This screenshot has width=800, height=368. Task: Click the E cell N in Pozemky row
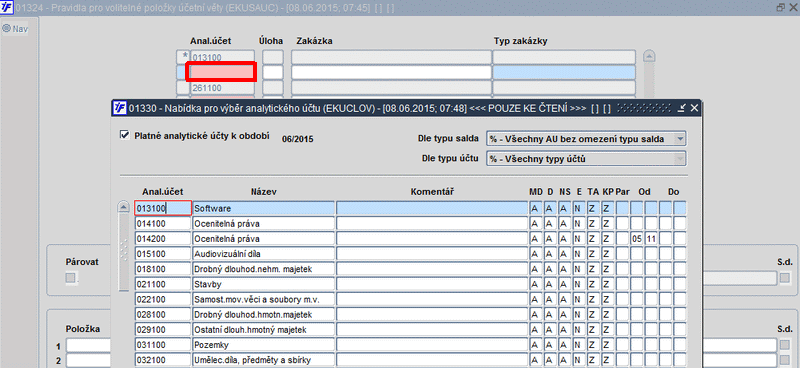click(578, 345)
